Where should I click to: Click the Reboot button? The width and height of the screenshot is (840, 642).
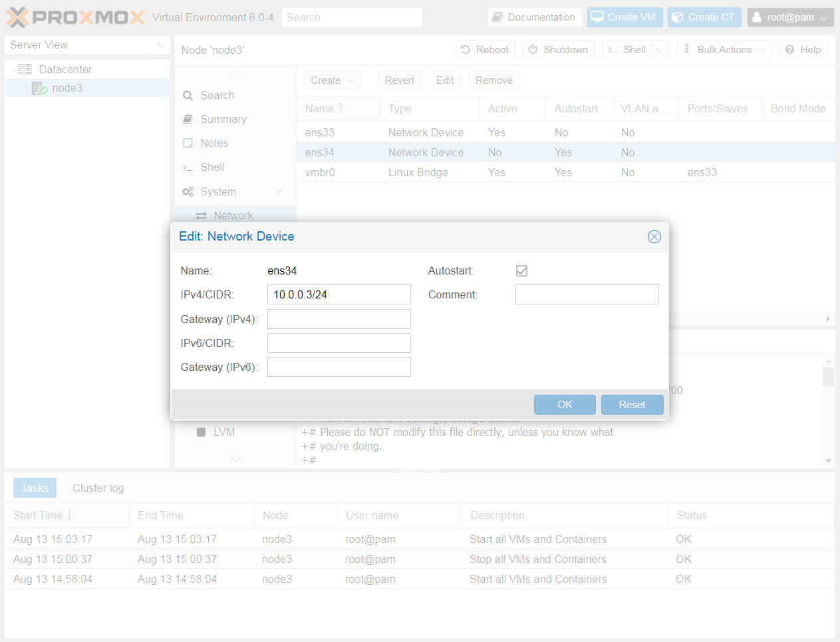point(486,50)
